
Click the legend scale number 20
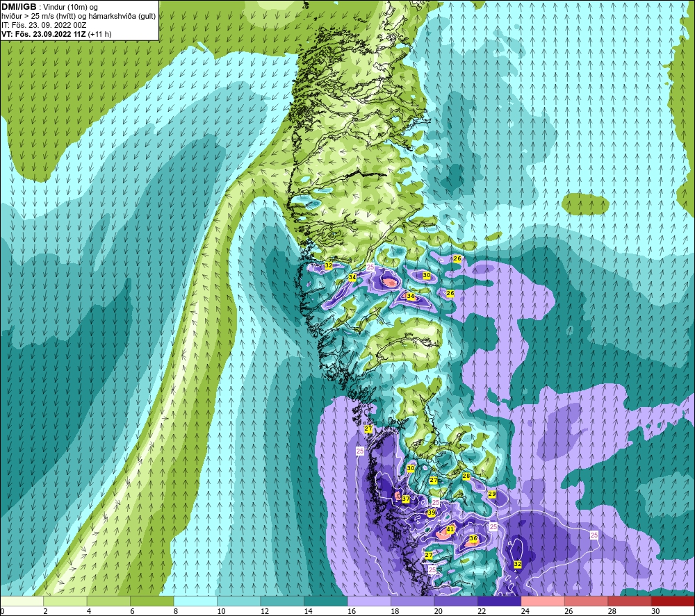point(439,611)
